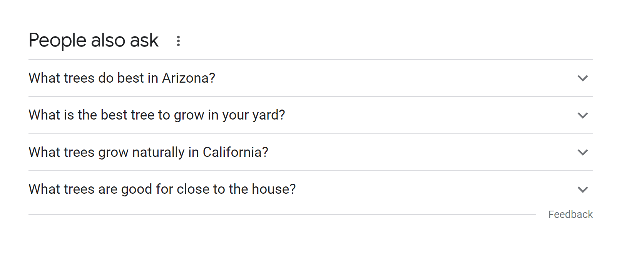The height and width of the screenshot is (256, 644).
Task: Click the chevron beside the best yard tree question
Action: tap(583, 115)
